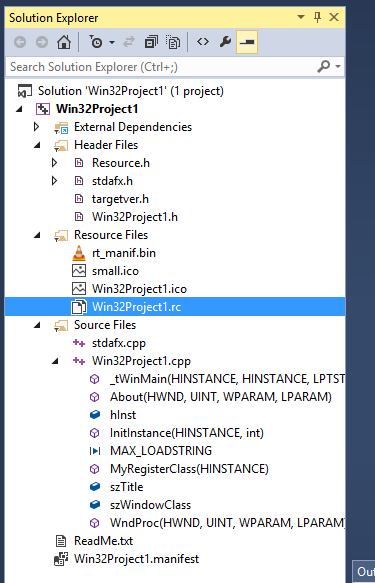Open Pending Changes Filter clock icon

96,42
